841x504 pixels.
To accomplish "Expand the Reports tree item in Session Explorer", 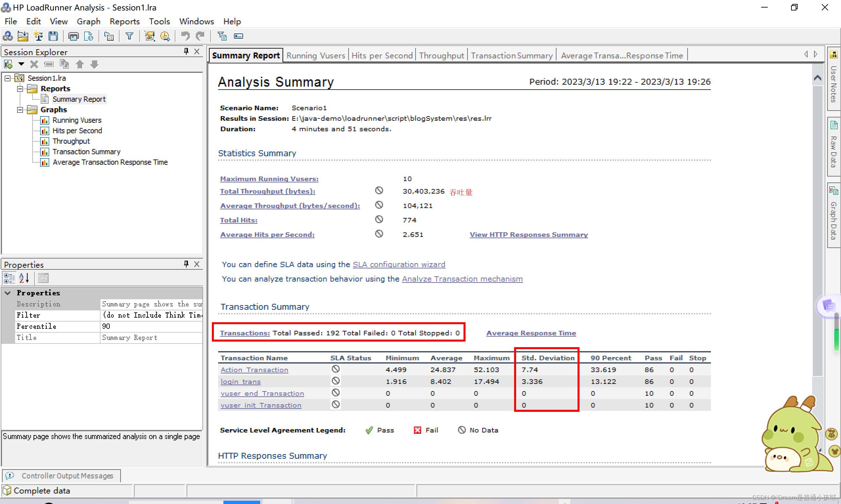I will point(21,88).
